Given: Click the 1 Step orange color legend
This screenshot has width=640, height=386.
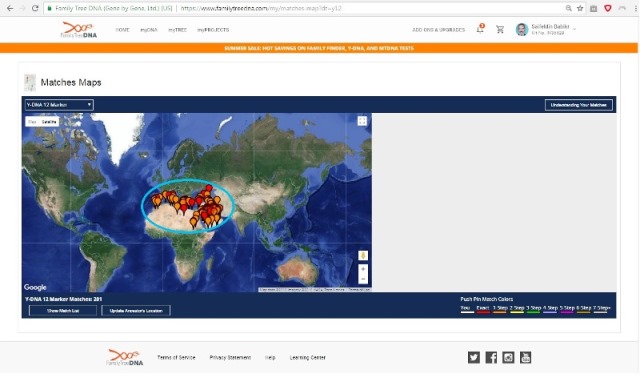Looking at the screenshot, I should point(500,309).
